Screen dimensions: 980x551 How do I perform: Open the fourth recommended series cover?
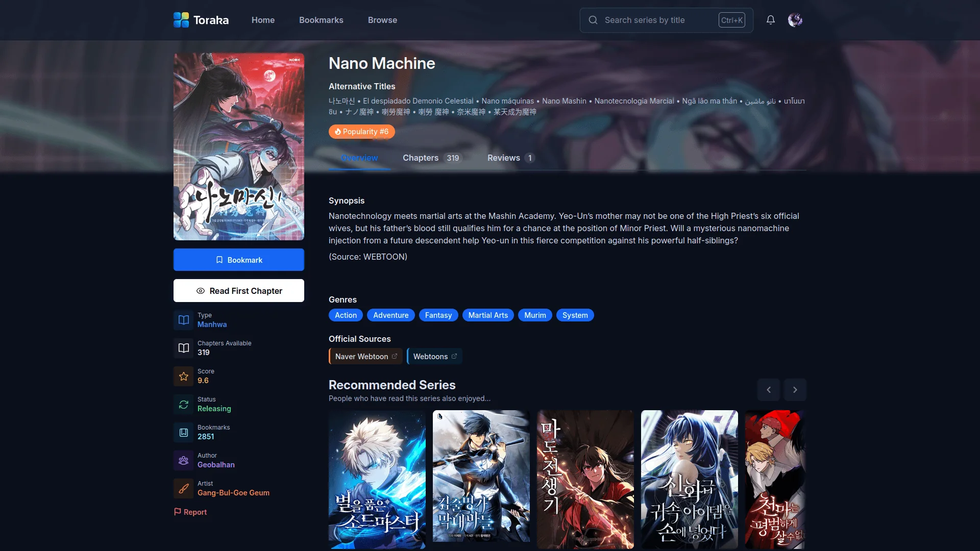[690, 480]
